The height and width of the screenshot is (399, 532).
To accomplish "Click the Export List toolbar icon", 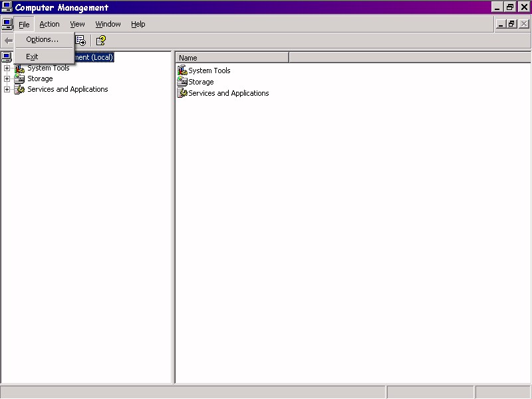I will point(80,41).
